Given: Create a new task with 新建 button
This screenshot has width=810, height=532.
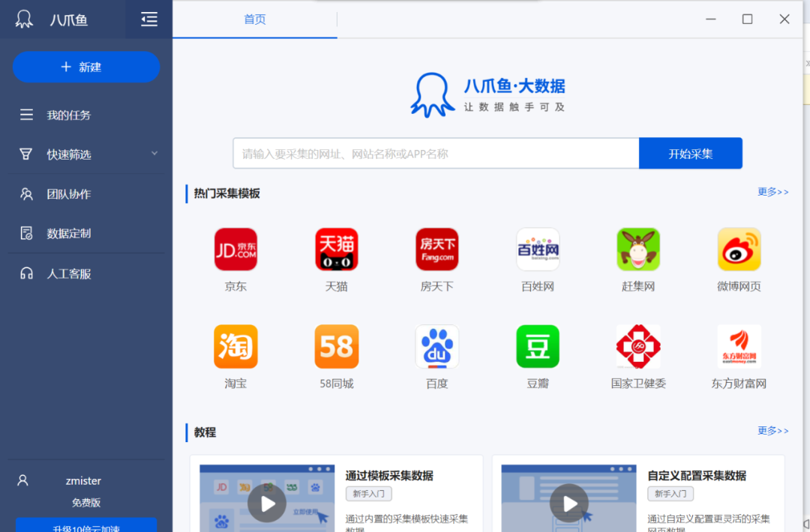Looking at the screenshot, I should (x=86, y=67).
